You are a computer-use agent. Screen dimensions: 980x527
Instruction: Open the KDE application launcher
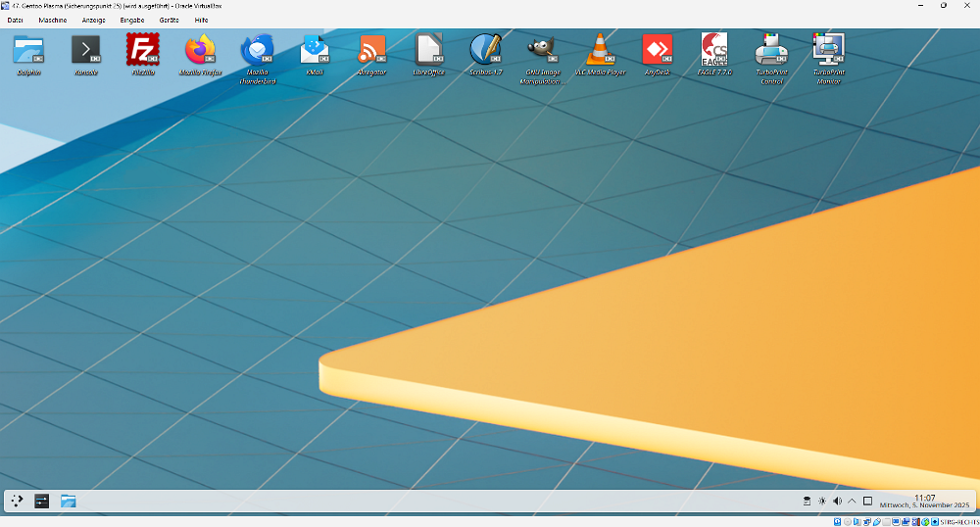tap(17, 501)
